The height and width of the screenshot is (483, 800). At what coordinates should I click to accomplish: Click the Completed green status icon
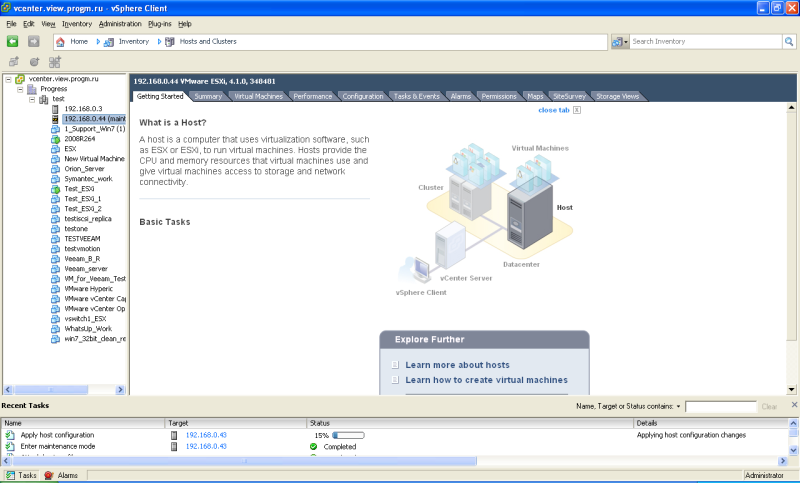[313, 447]
